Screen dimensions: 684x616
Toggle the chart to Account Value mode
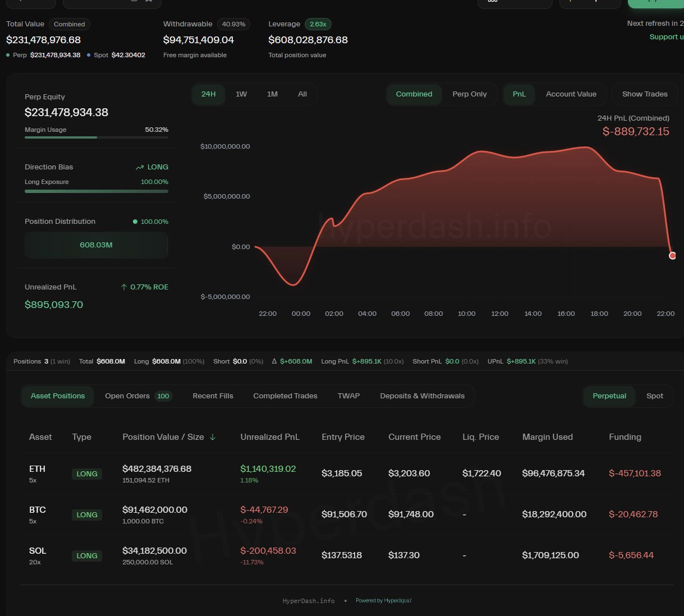click(x=571, y=94)
